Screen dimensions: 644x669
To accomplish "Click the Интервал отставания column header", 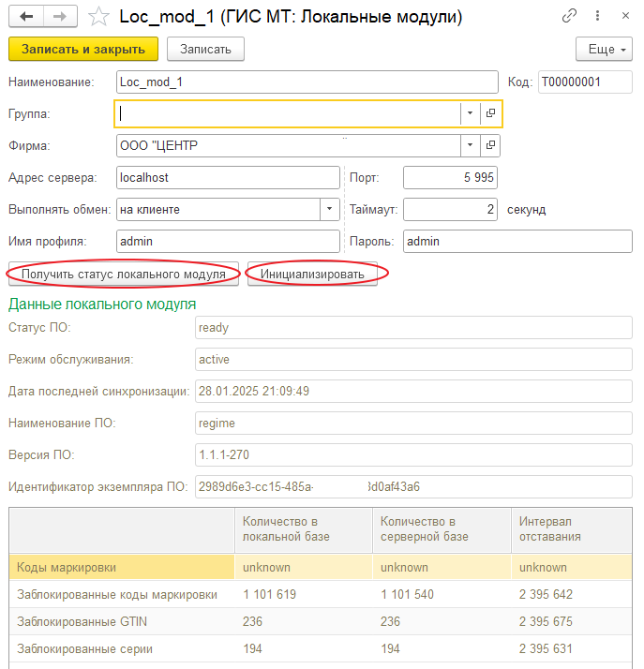I will click(x=572, y=529).
